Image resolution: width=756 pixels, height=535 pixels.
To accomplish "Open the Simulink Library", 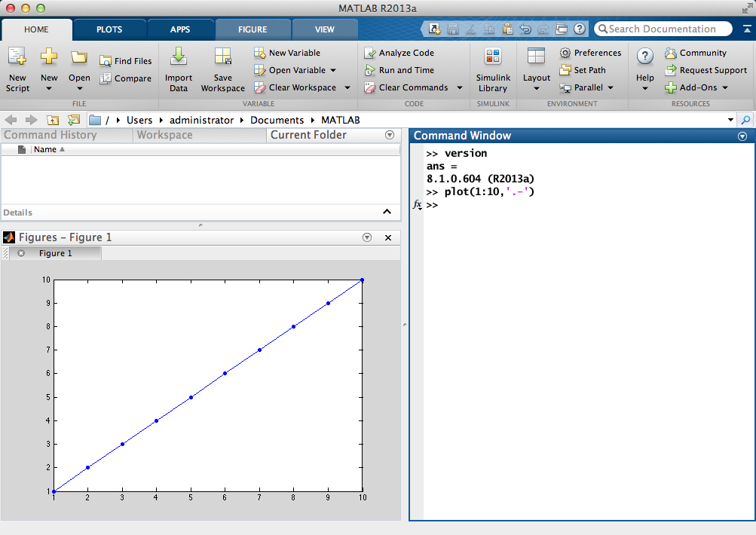I will pos(493,69).
